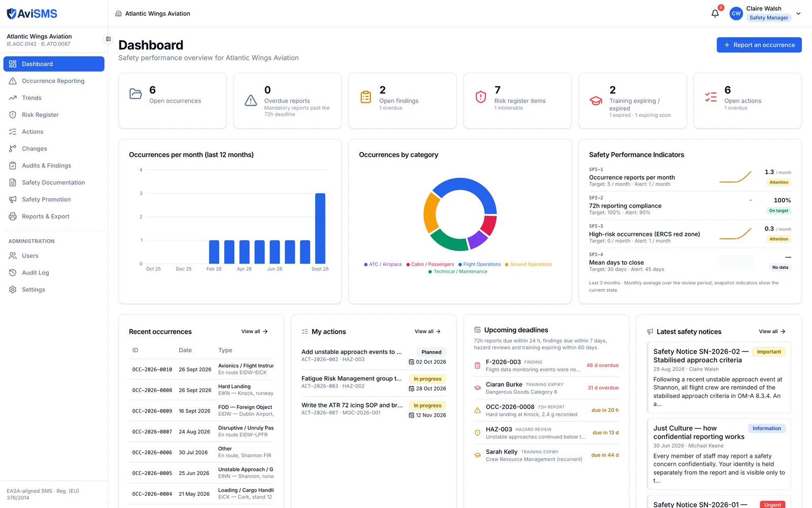Image resolution: width=812 pixels, height=508 pixels.
Task: Click the megaphone icon beside Latest safety notices
Action: point(650,332)
